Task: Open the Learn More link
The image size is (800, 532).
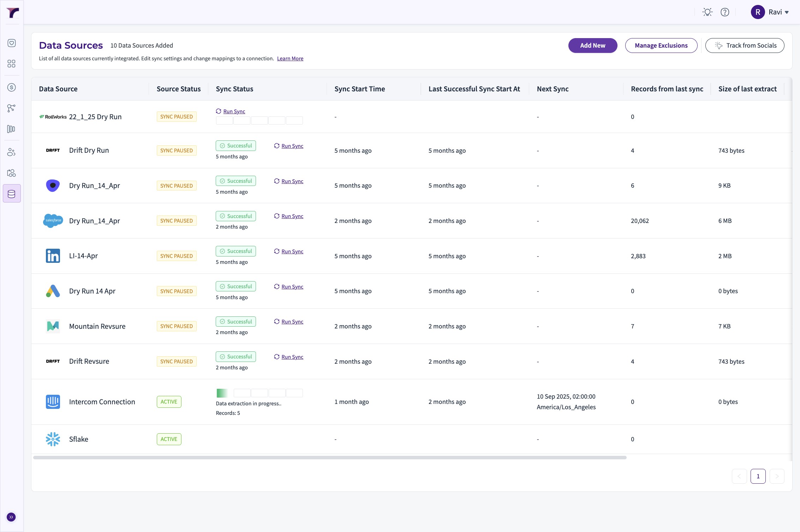Action: click(x=290, y=59)
